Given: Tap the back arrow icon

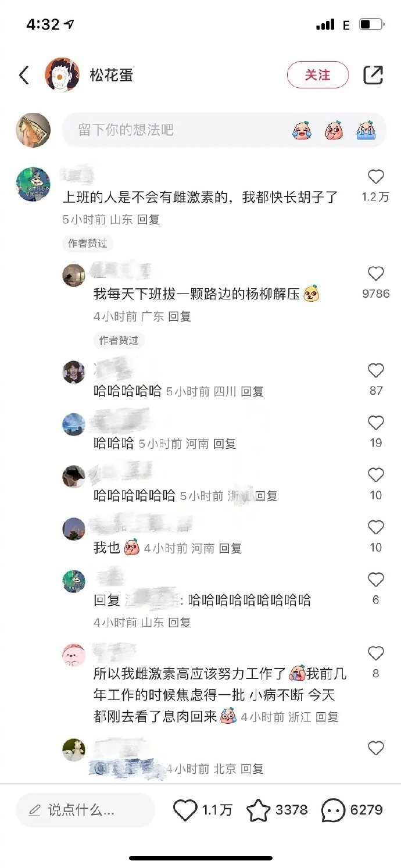Looking at the screenshot, I should 24,75.
